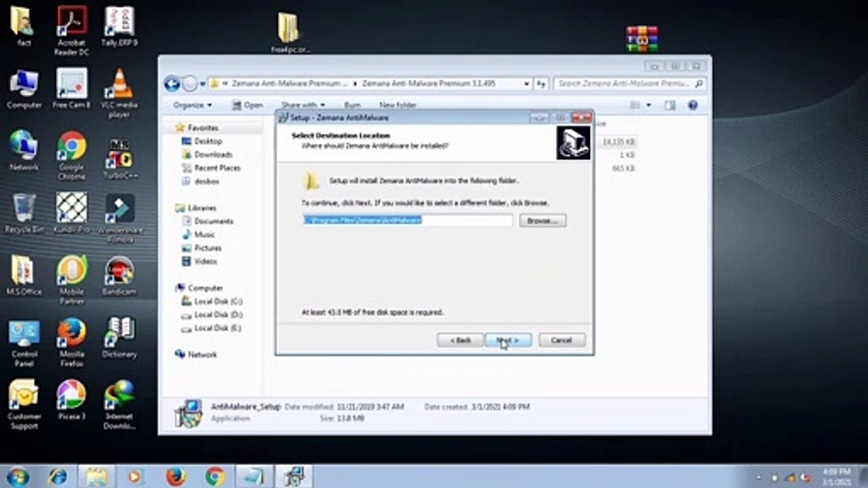Open the Share with menu
The image size is (868, 488).
point(303,105)
